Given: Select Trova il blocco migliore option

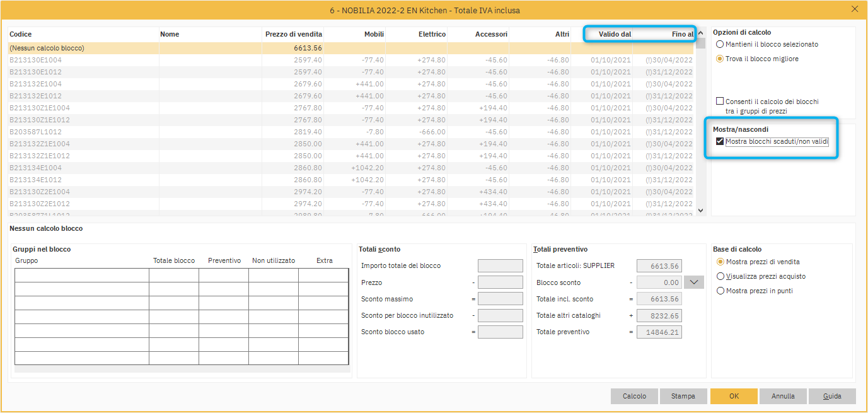Looking at the screenshot, I should pos(720,59).
